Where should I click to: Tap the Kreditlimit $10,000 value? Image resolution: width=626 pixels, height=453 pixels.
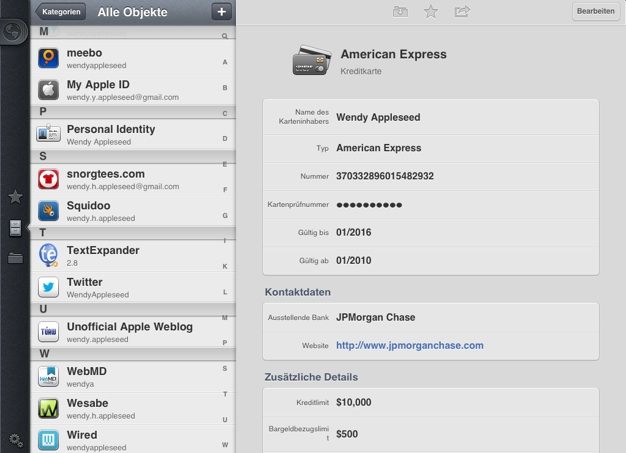tap(354, 402)
